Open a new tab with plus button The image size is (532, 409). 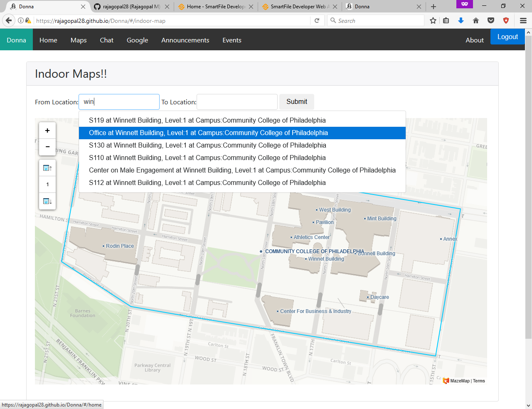[433, 7]
